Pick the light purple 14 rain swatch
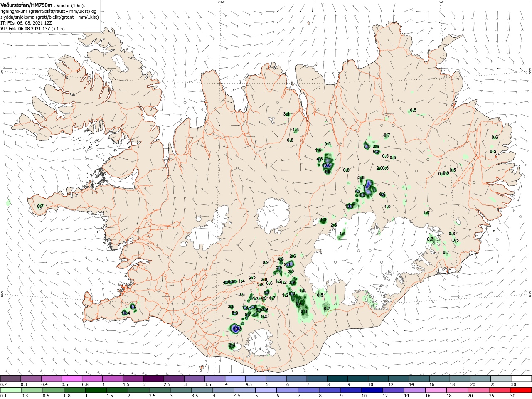The width and height of the screenshot is (532, 399). pyautogui.click(x=414, y=390)
